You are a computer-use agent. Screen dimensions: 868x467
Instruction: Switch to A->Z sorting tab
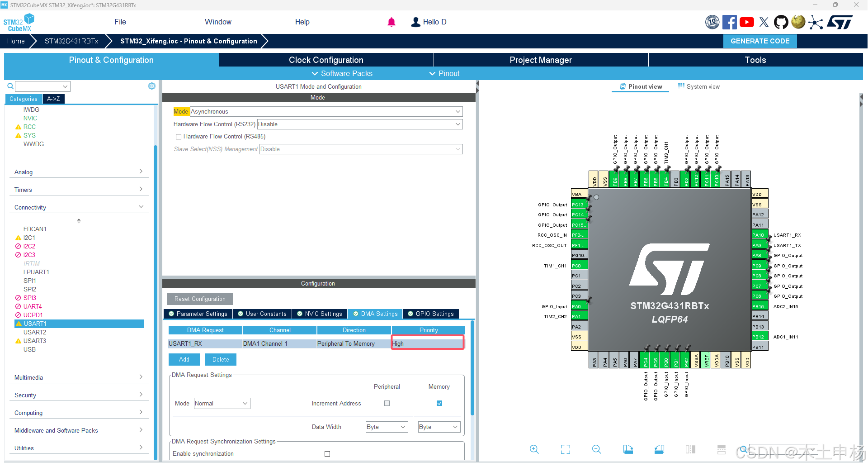click(x=53, y=99)
